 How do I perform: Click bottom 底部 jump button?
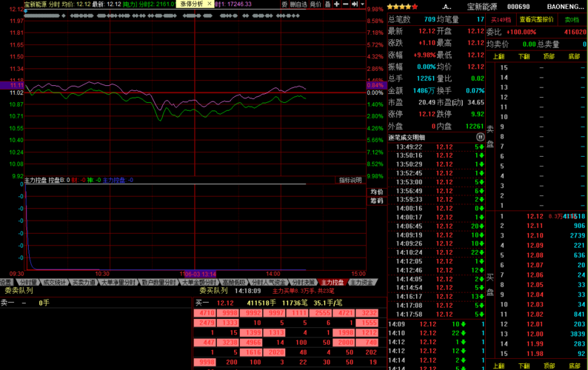(574, 366)
